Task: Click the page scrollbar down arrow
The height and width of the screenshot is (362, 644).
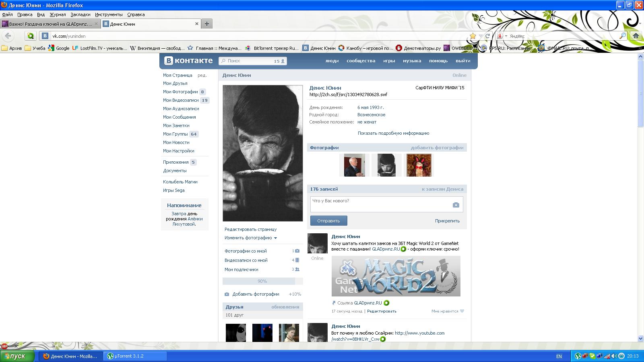Action: [x=641, y=339]
